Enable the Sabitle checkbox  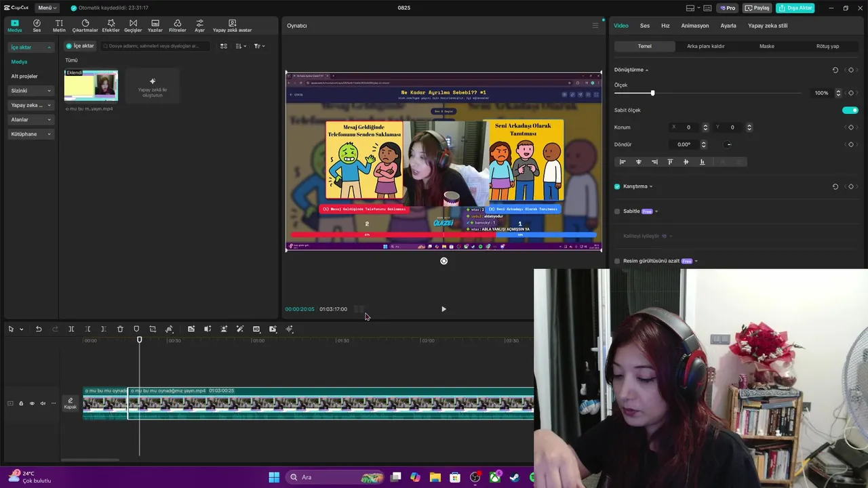tap(617, 211)
